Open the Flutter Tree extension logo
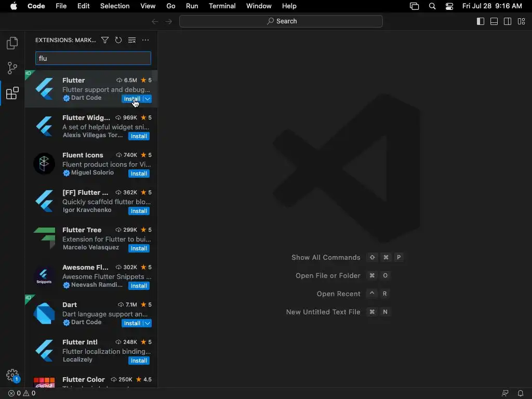 click(x=45, y=238)
